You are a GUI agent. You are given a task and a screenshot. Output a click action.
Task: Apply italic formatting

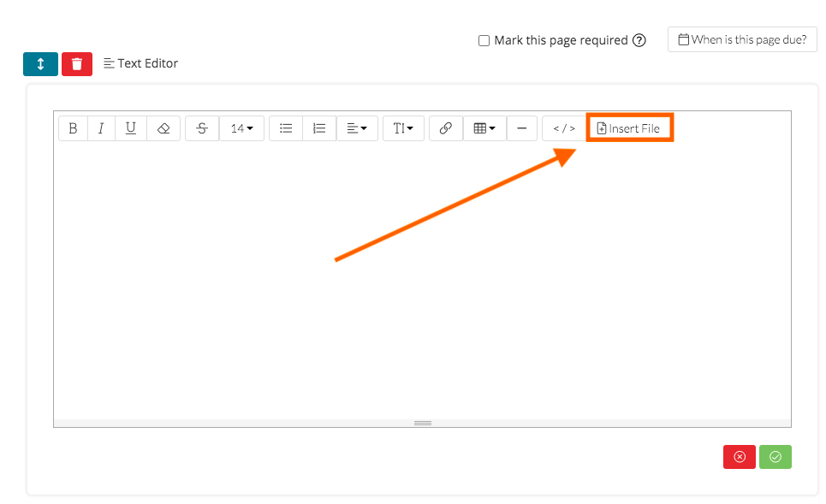tap(101, 128)
